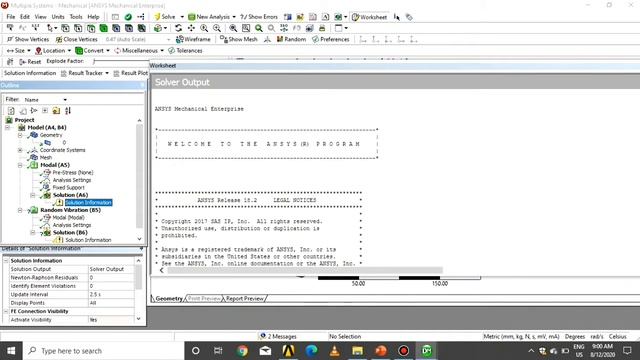The height and width of the screenshot is (360, 640).
Task: Click the Project root node
Action: [24, 120]
